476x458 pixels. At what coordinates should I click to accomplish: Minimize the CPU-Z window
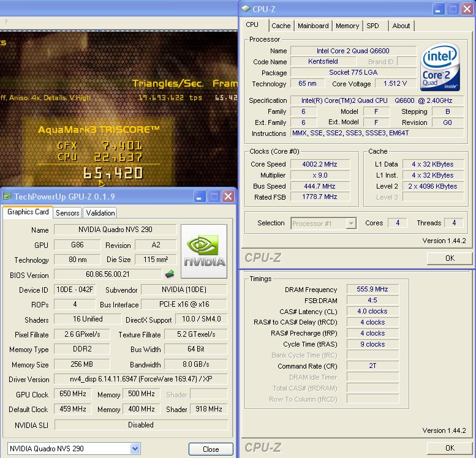point(438,9)
